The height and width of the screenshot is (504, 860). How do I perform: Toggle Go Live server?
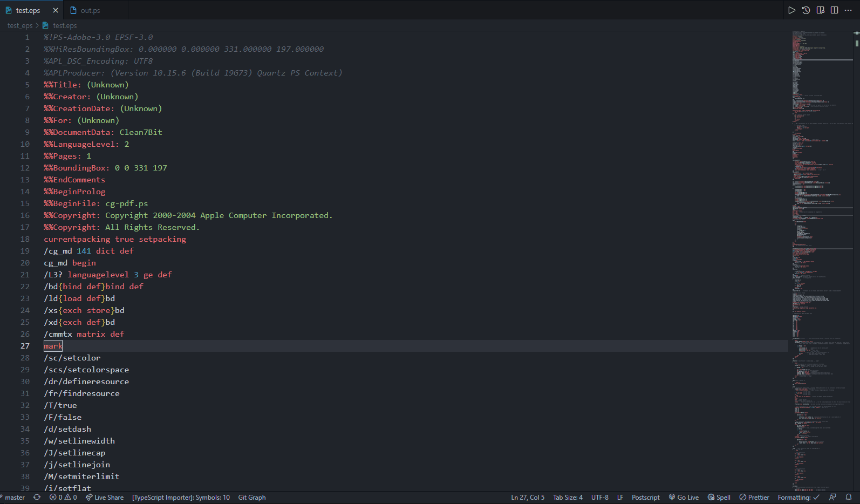pos(684,498)
